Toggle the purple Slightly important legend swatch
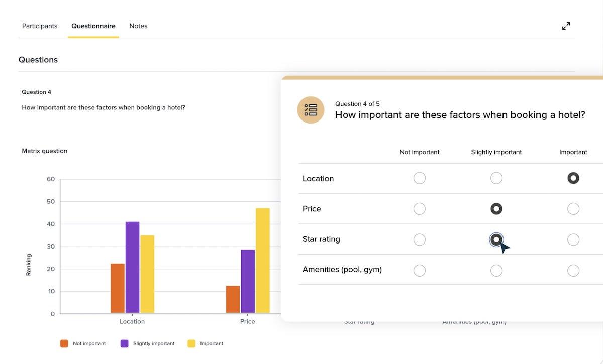This screenshot has height=364, width=603. click(x=125, y=344)
